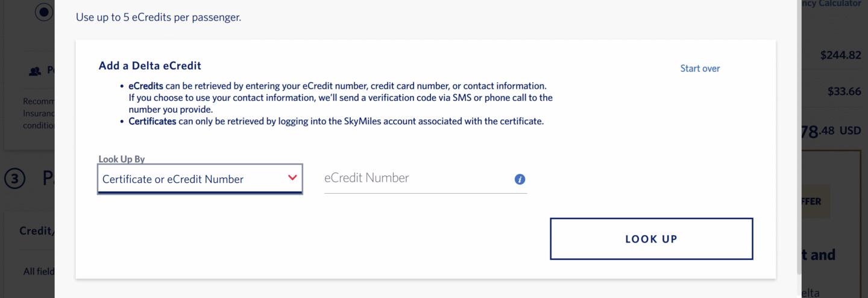Click the red chevron on Look Up By

(292, 178)
